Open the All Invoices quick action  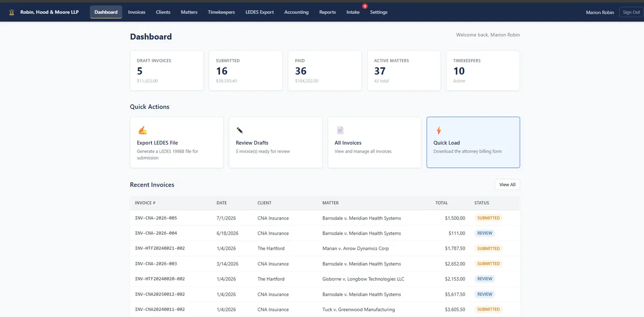point(375,142)
